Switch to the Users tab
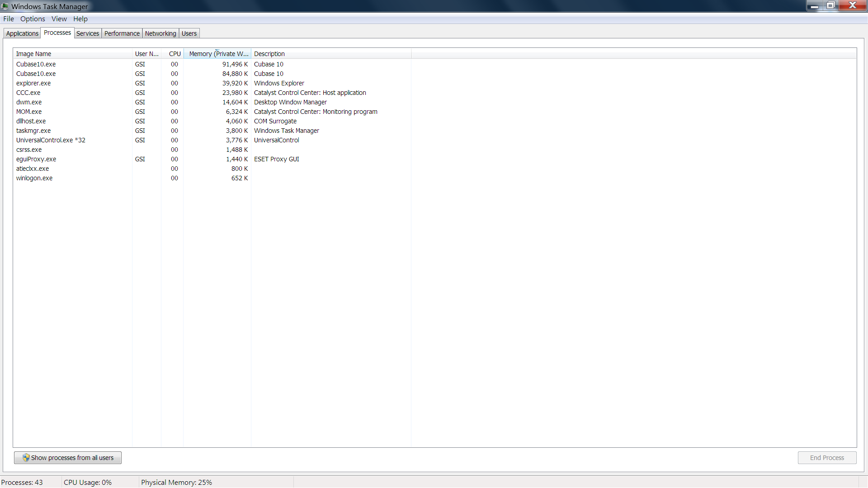Screen dimensions: 868x488 (x=189, y=33)
